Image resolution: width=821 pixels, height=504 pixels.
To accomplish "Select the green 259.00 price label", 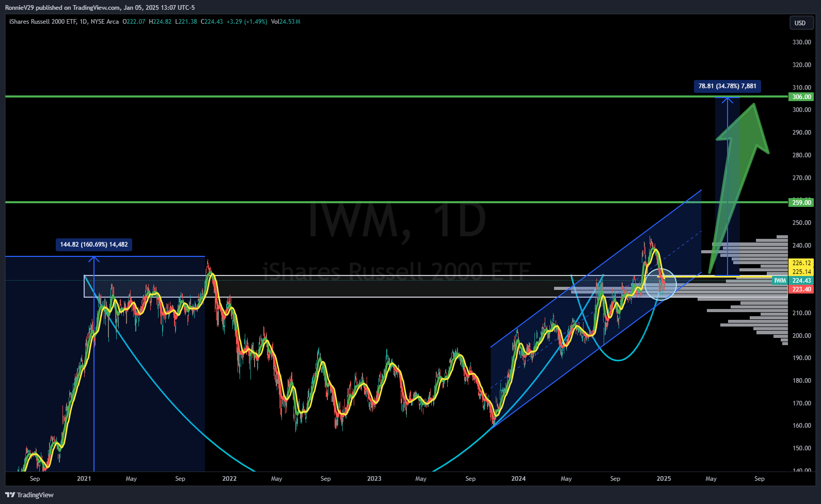I will point(801,203).
